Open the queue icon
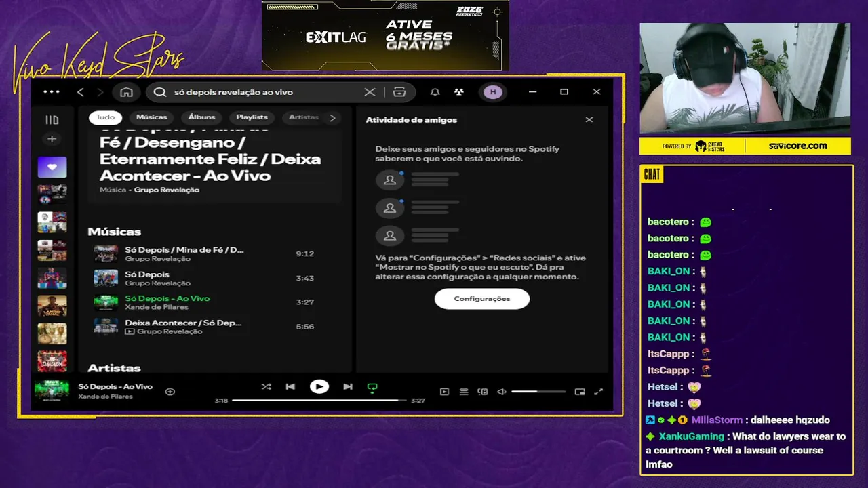The image size is (868, 488). tap(464, 392)
